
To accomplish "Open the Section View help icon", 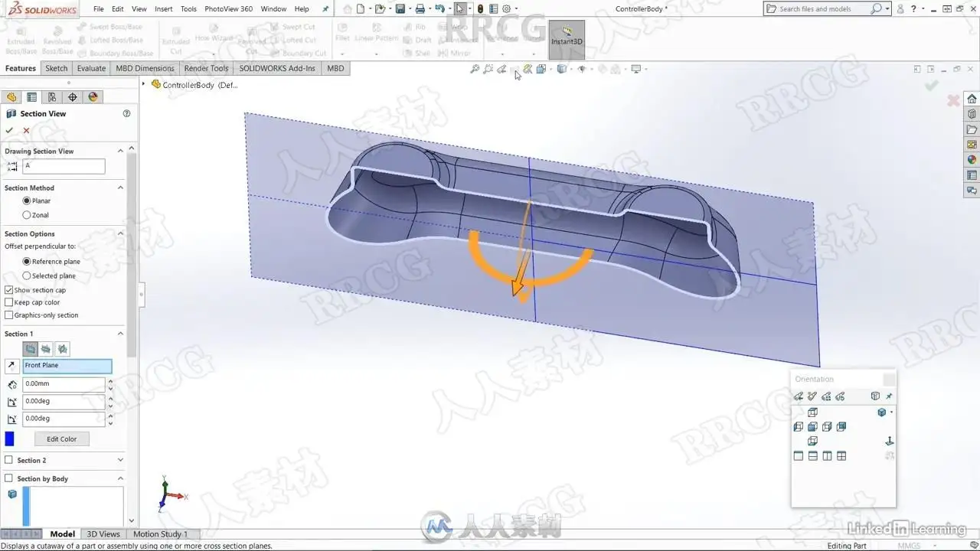I will (126, 113).
